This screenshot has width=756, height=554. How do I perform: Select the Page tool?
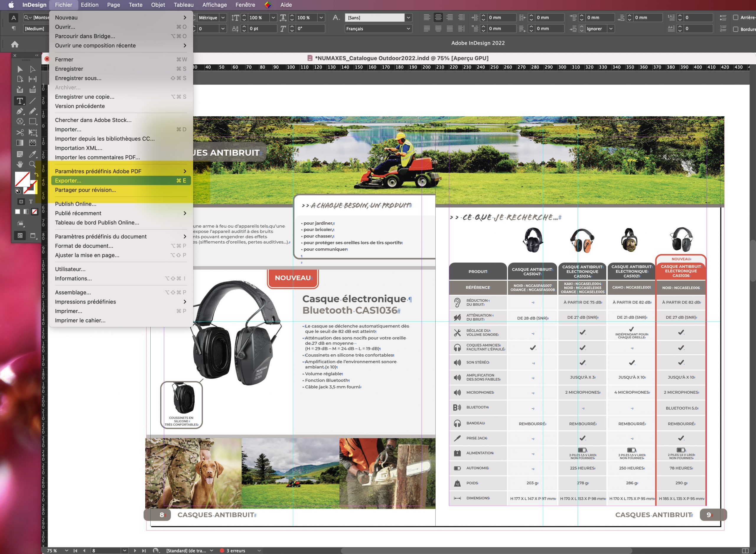tap(20, 79)
